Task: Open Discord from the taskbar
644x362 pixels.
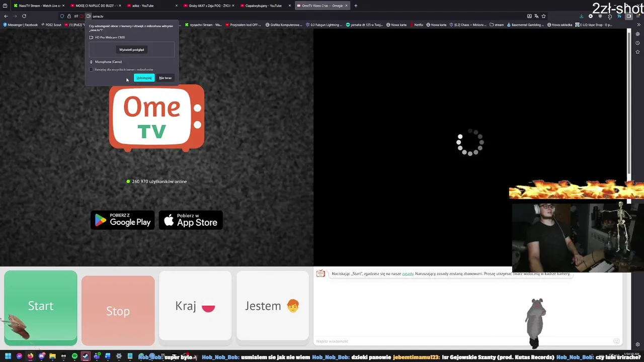Action: pos(42,356)
